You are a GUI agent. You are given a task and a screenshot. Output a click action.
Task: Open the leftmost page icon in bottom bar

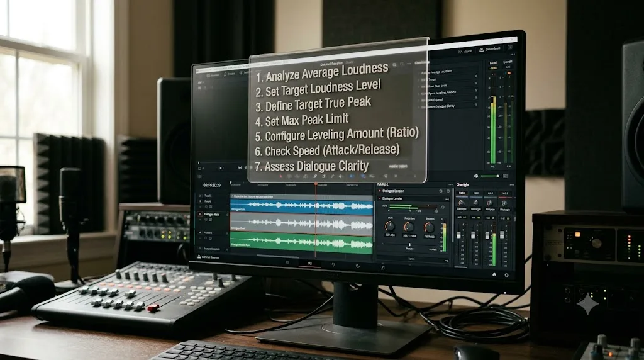coord(287,262)
